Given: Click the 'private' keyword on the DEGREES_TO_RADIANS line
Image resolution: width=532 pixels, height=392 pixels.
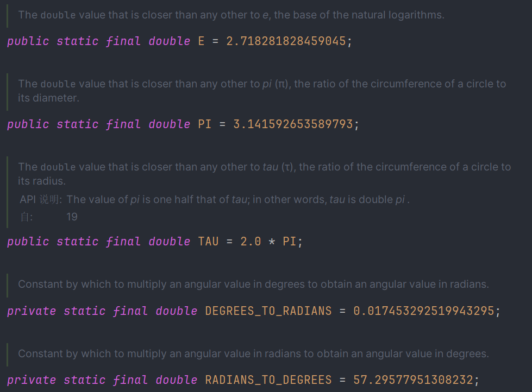Looking at the screenshot, I should (x=32, y=311).
